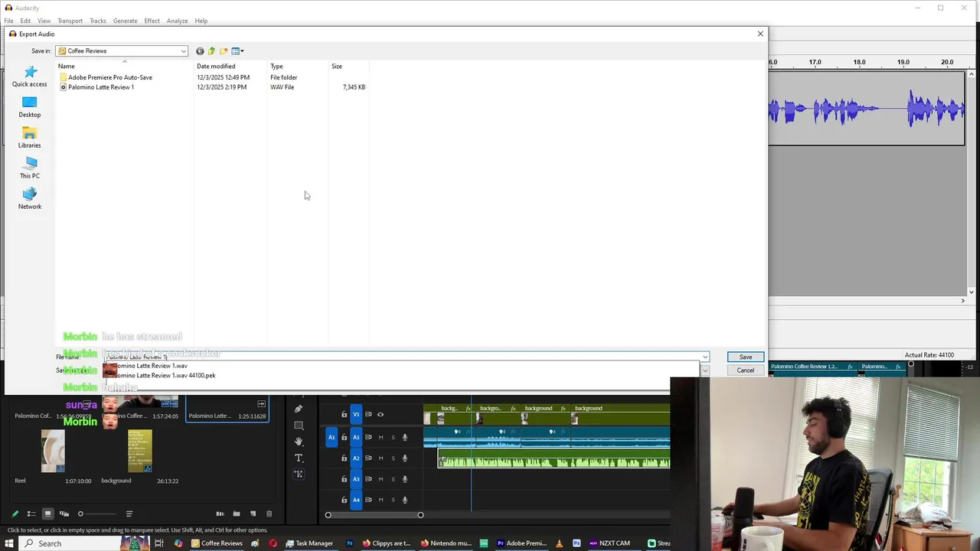980x551 pixels.
Task: Expand the File name dropdown arrow
Action: coord(705,357)
